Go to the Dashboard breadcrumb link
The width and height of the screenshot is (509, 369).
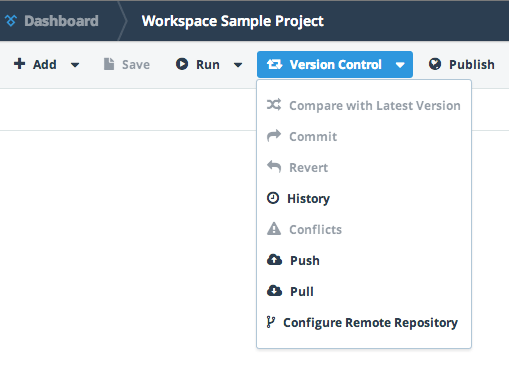click(x=61, y=21)
